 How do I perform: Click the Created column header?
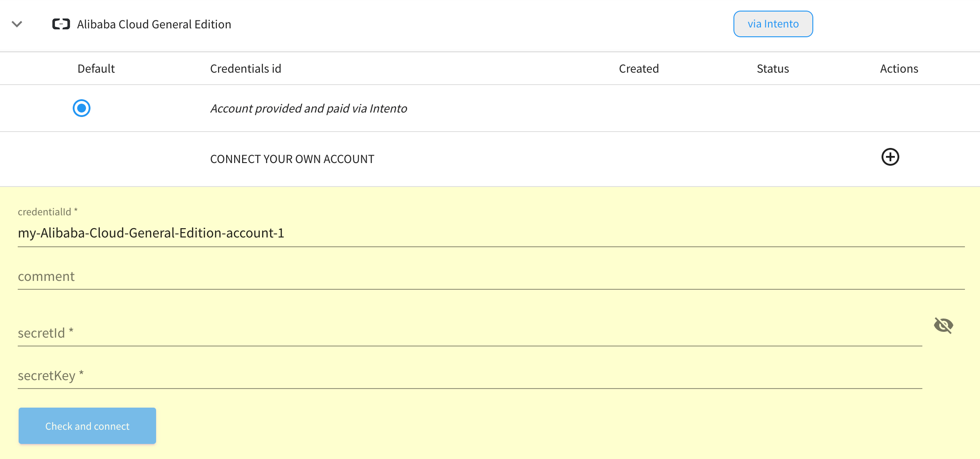pos(639,69)
